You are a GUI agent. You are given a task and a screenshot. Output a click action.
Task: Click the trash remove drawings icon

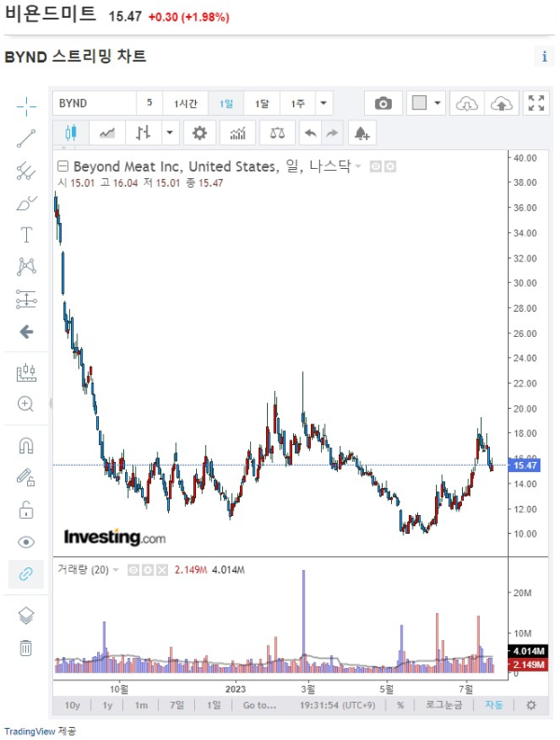(26, 648)
